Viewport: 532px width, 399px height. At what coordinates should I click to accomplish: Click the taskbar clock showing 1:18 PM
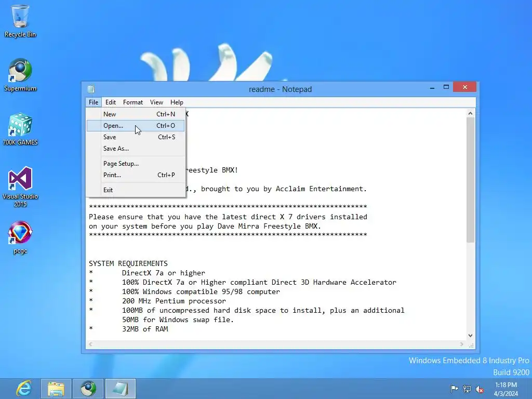coord(506,389)
